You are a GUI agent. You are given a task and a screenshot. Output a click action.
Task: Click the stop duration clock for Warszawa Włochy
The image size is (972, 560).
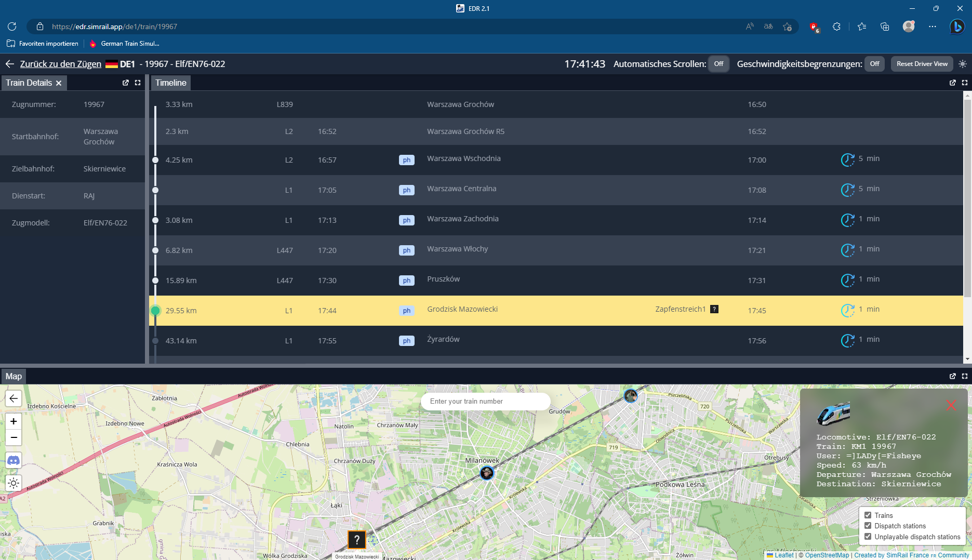click(848, 250)
